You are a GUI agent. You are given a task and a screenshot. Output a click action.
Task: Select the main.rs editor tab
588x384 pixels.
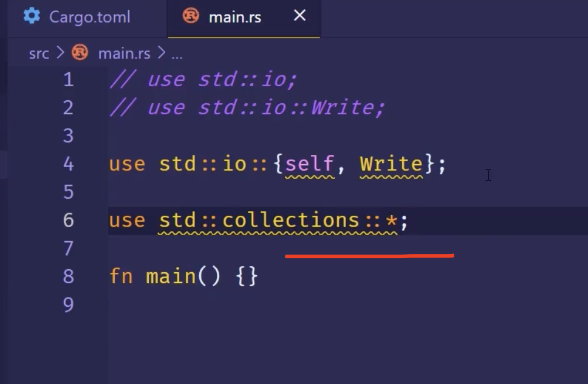(234, 17)
